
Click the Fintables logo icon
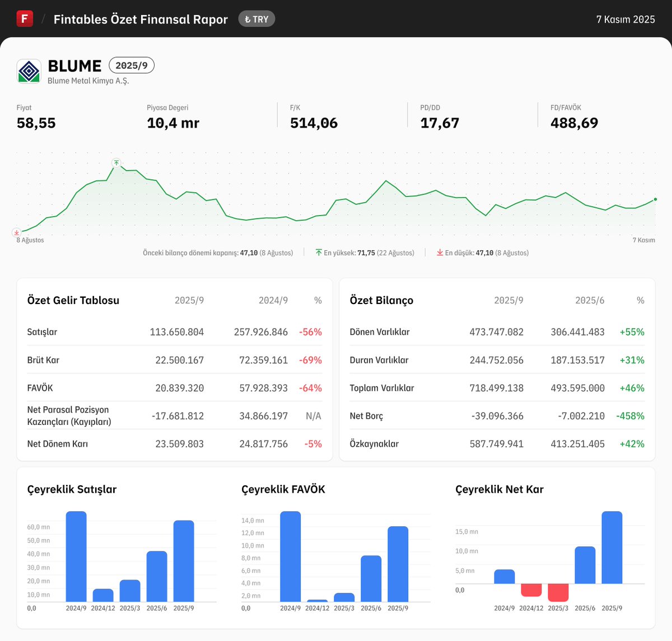25,18
